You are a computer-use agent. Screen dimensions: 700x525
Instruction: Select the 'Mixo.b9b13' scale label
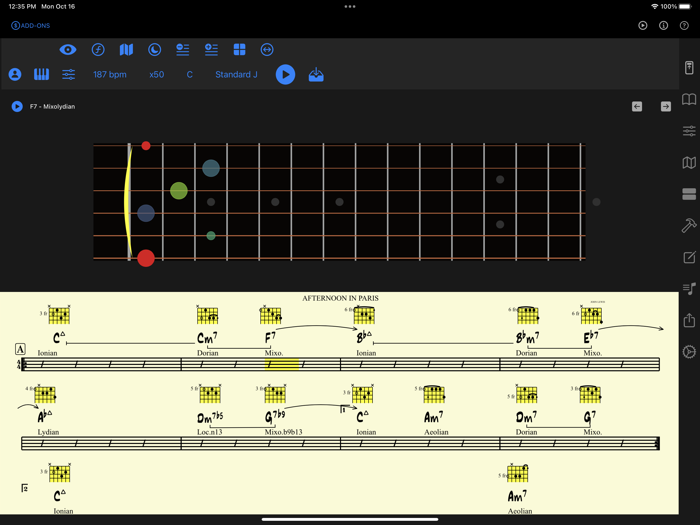click(283, 432)
